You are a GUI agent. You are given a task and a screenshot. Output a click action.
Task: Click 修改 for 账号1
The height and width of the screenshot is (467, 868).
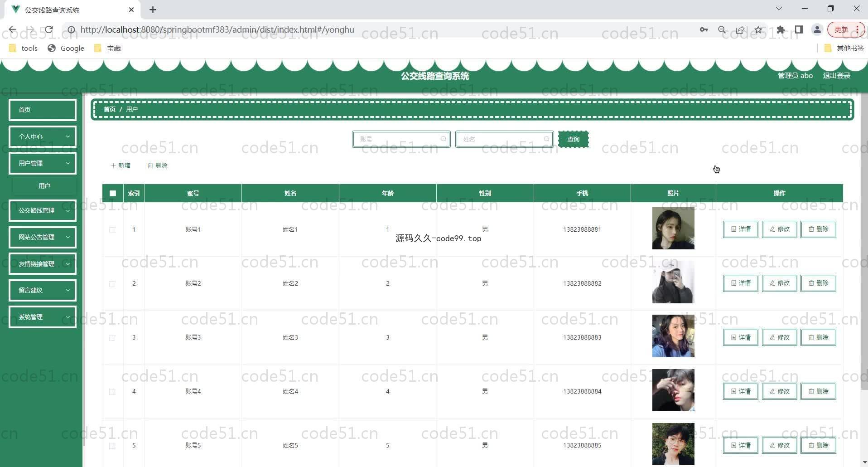tap(779, 229)
